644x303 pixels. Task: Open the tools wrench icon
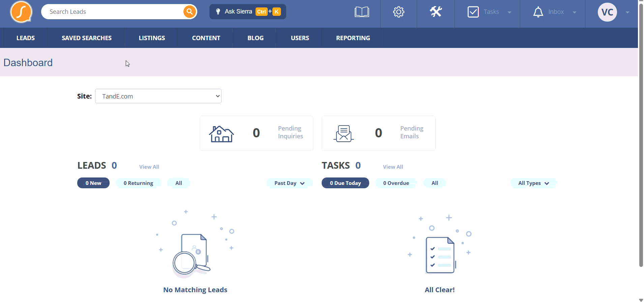(436, 12)
